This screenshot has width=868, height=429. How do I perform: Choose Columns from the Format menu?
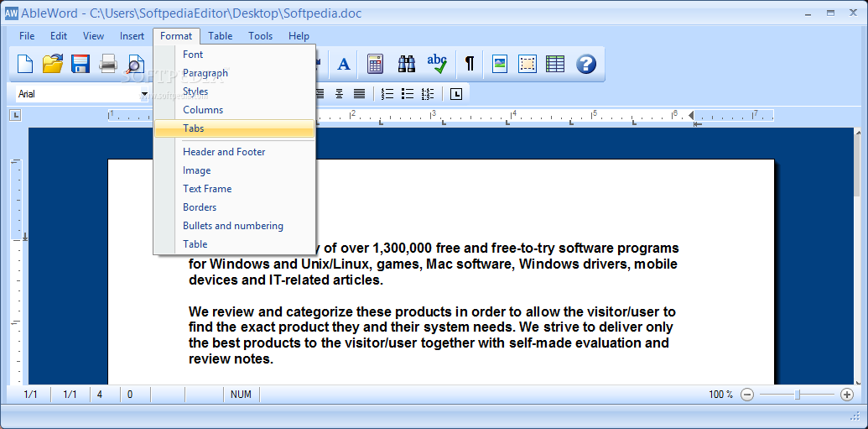click(x=234, y=110)
